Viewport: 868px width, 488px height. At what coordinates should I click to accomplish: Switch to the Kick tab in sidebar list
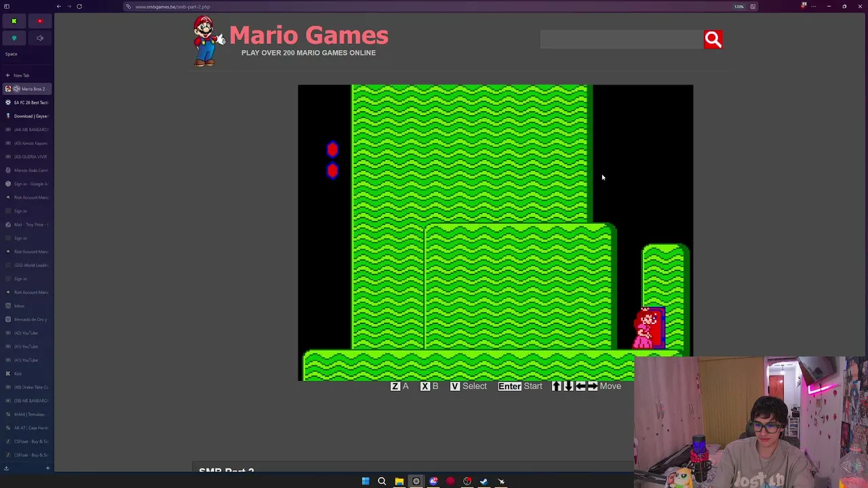pos(26,373)
